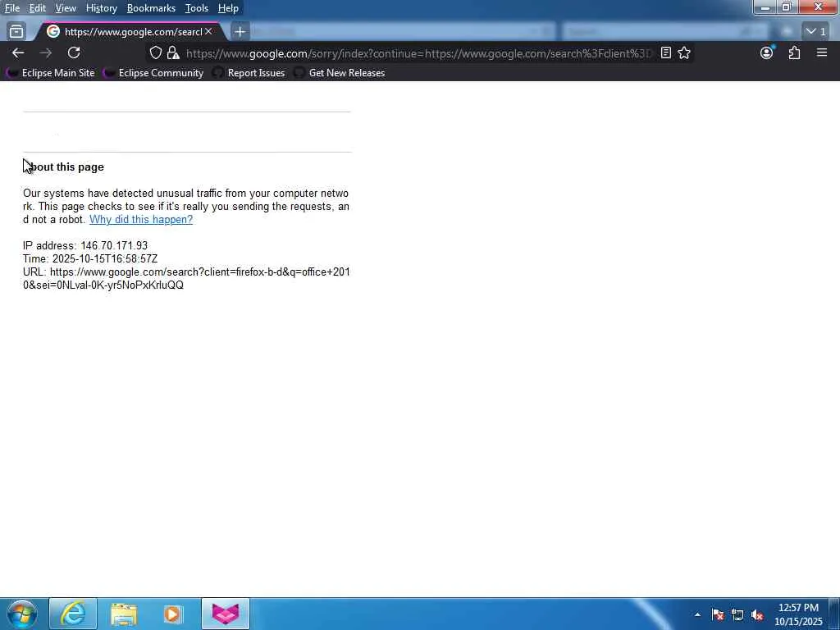Open the extensions puzzle icon
The height and width of the screenshot is (630, 840).
(x=794, y=52)
